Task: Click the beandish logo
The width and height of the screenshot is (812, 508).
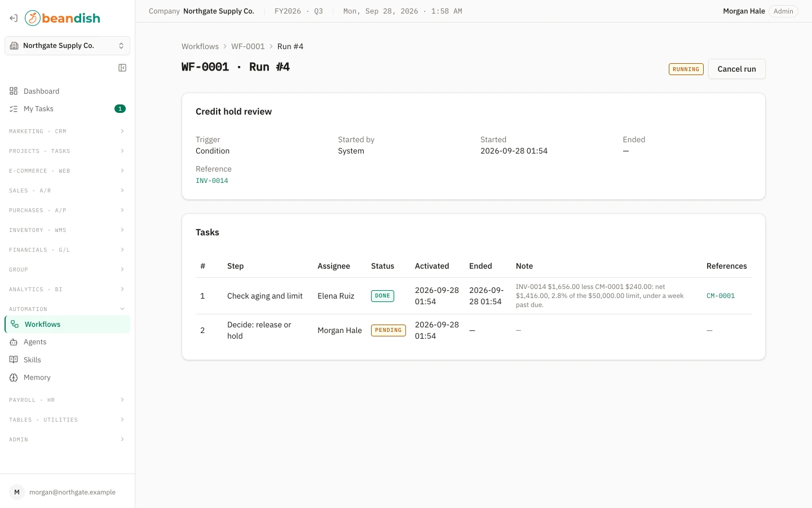Action: click(63, 18)
